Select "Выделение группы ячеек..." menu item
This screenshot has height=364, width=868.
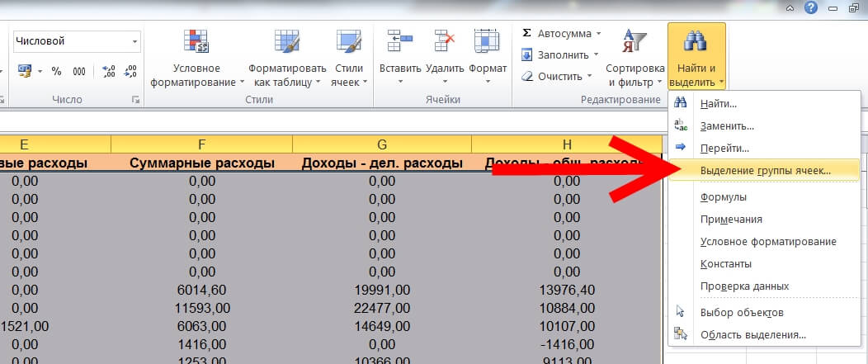point(765,171)
